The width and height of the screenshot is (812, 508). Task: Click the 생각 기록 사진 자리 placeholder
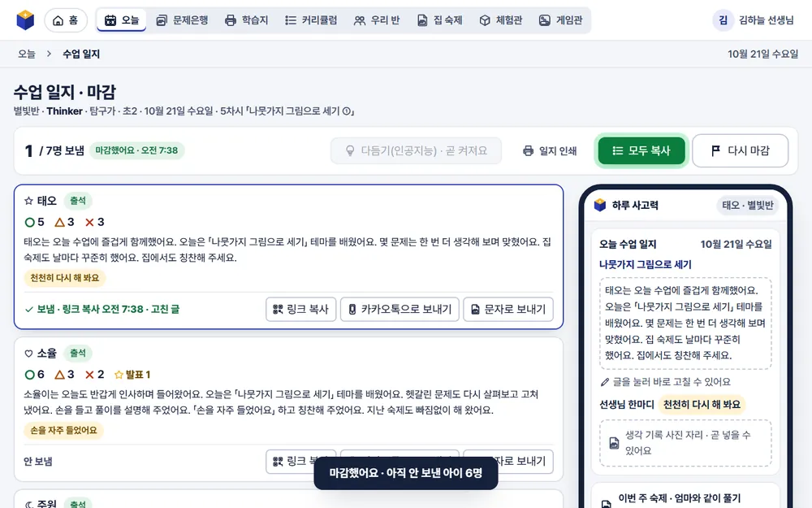[685, 443]
